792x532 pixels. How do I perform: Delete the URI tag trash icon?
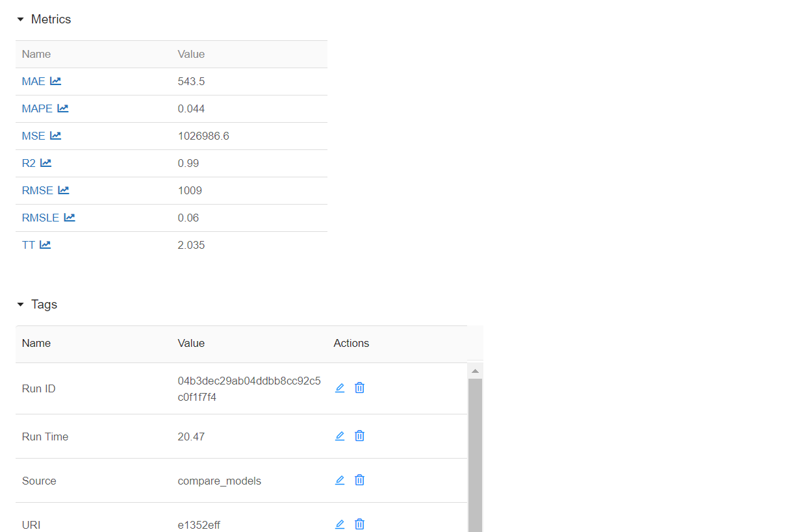click(x=359, y=524)
